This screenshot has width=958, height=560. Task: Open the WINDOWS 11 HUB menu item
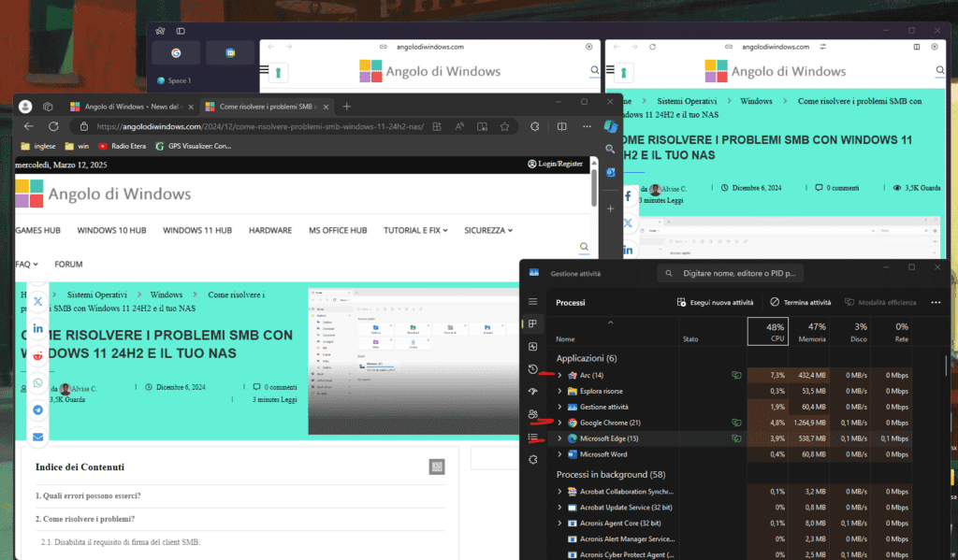pyautogui.click(x=197, y=230)
